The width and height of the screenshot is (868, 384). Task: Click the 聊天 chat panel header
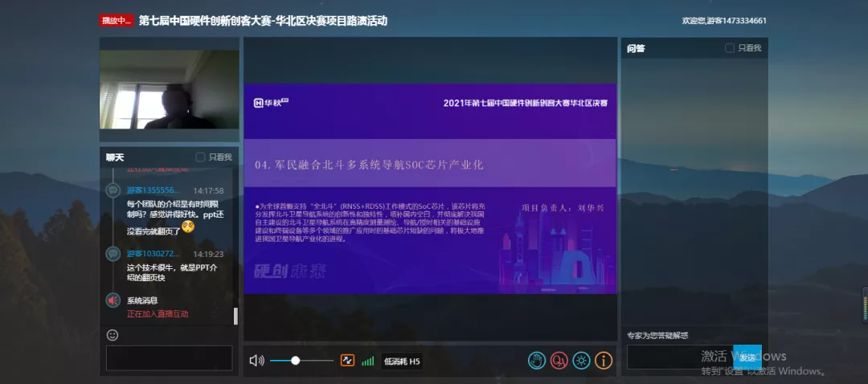(115, 157)
